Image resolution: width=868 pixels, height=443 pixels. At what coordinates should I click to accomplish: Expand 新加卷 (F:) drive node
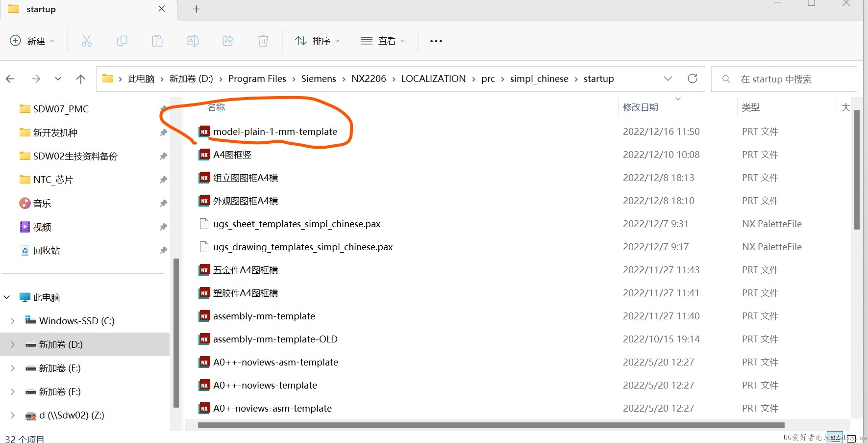coord(13,391)
